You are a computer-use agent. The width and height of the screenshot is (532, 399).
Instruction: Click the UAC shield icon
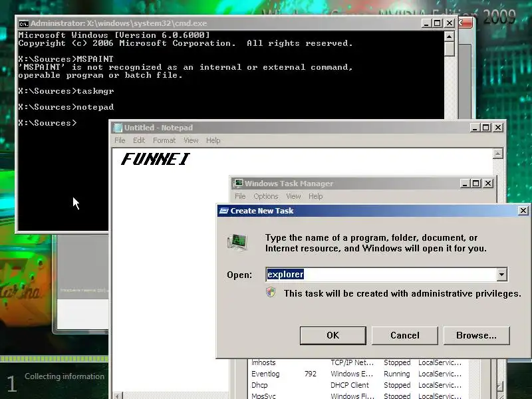click(271, 293)
